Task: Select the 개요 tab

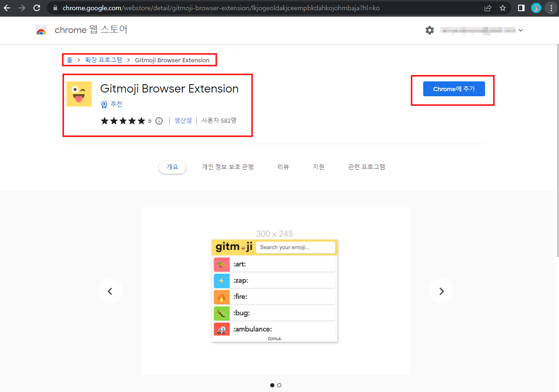Action: [173, 167]
